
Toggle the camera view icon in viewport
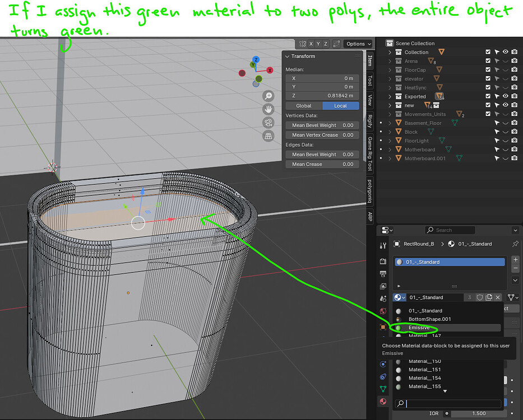click(268, 122)
